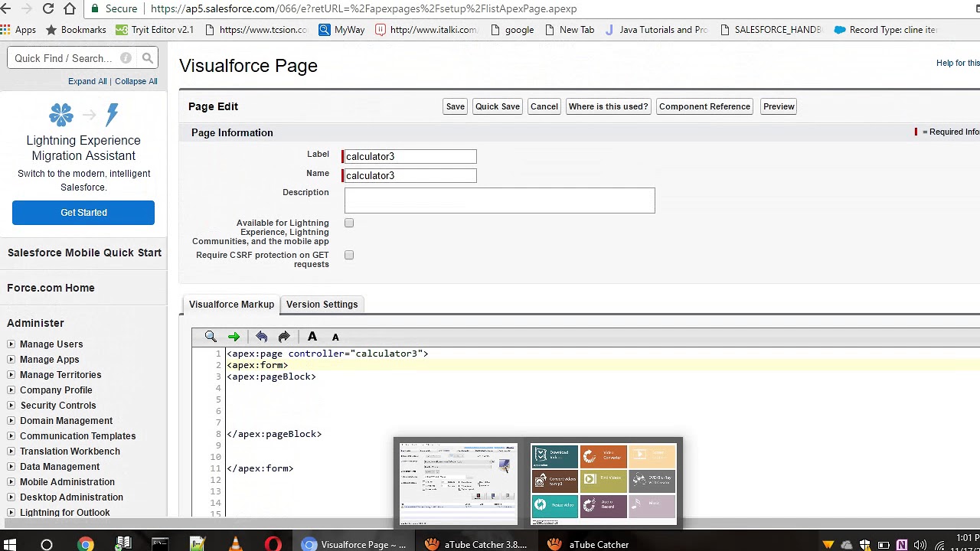Select Visualforce Page Chrome taskbar window

click(x=355, y=544)
